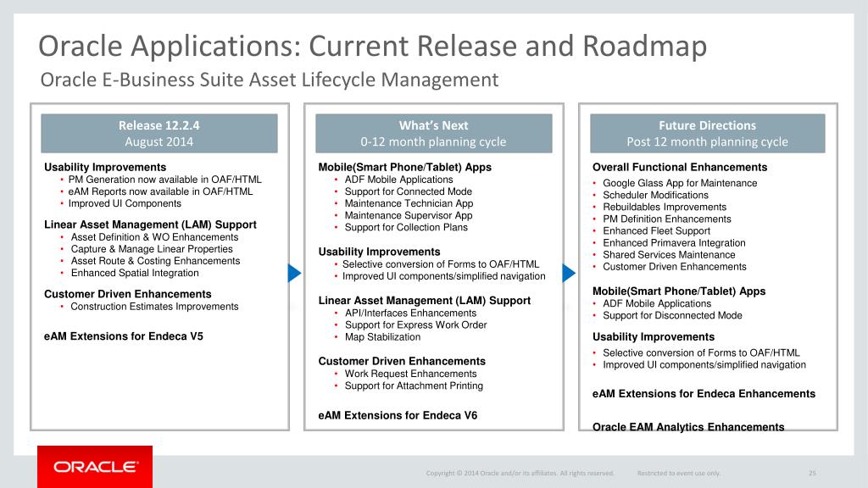Click 'eAM Reports now available in OAF/HTML'
Screen dimensions: 868x488
[160, 191]
